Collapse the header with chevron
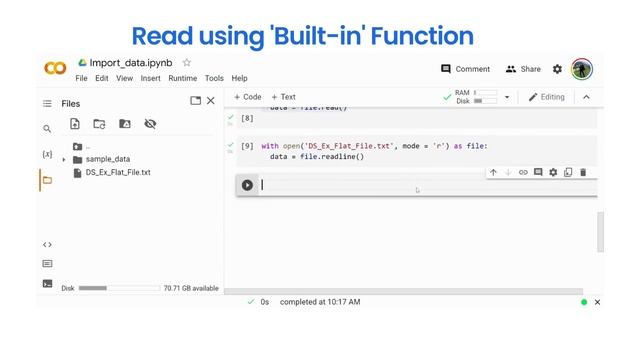The image size is (640, 360). coord(586,97)
